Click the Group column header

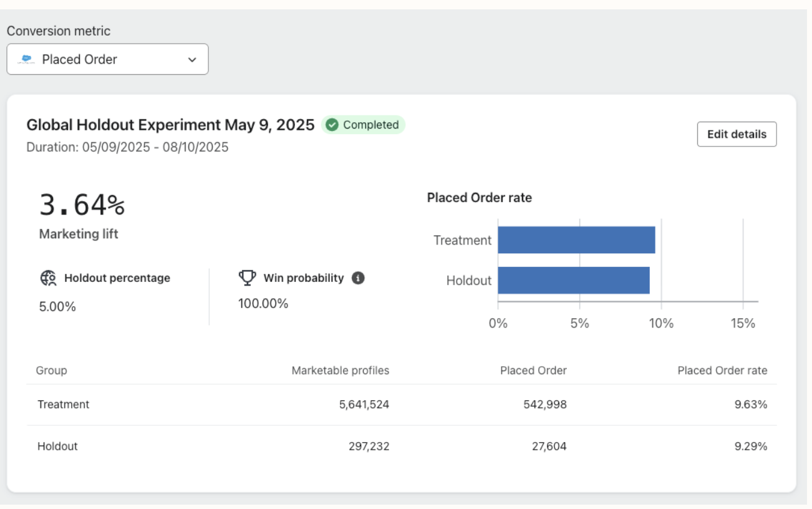point(51,371)
